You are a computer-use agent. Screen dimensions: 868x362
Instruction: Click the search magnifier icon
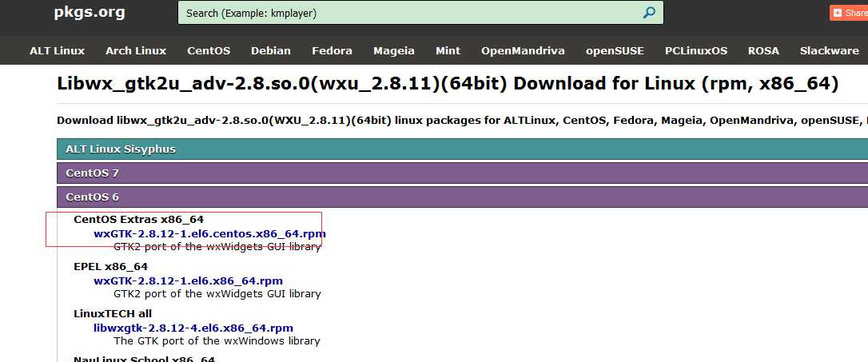(649, 13)
